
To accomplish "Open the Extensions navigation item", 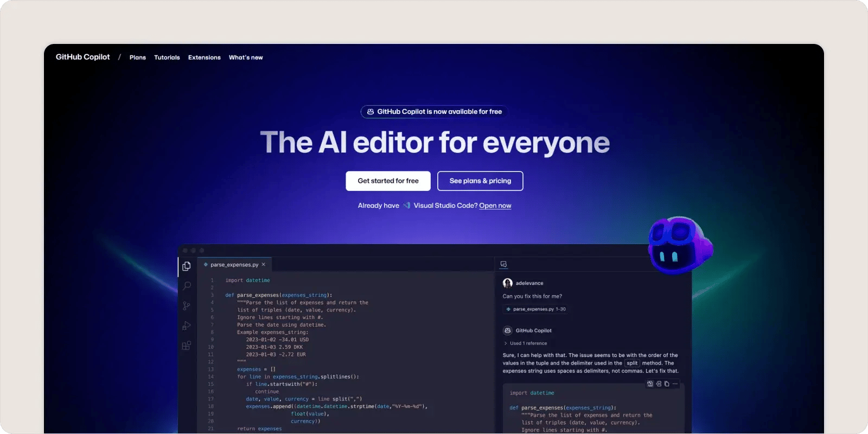I will click(x=205, y=58).
